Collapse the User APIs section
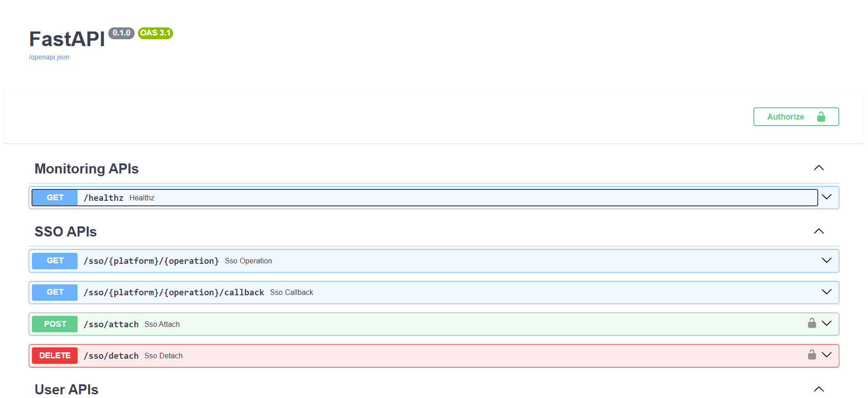 click(819, 389)
